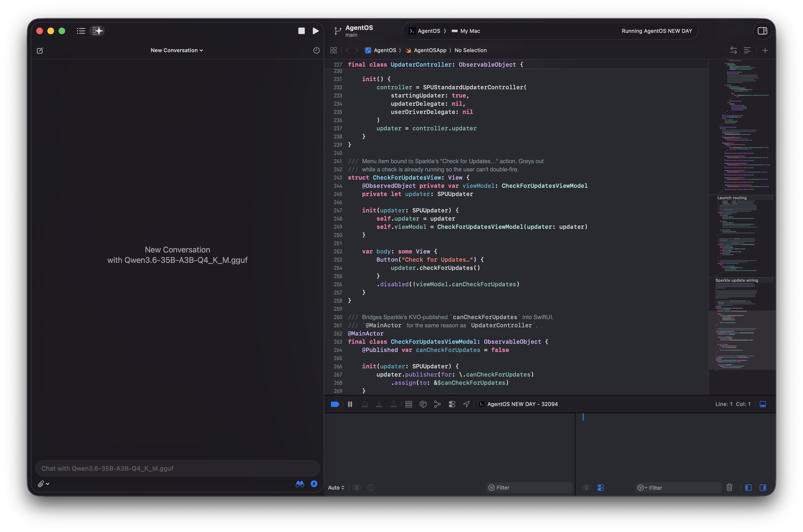Stop the running AgentOS app
Screen dimensions: 803x532
tap(301, 31)
